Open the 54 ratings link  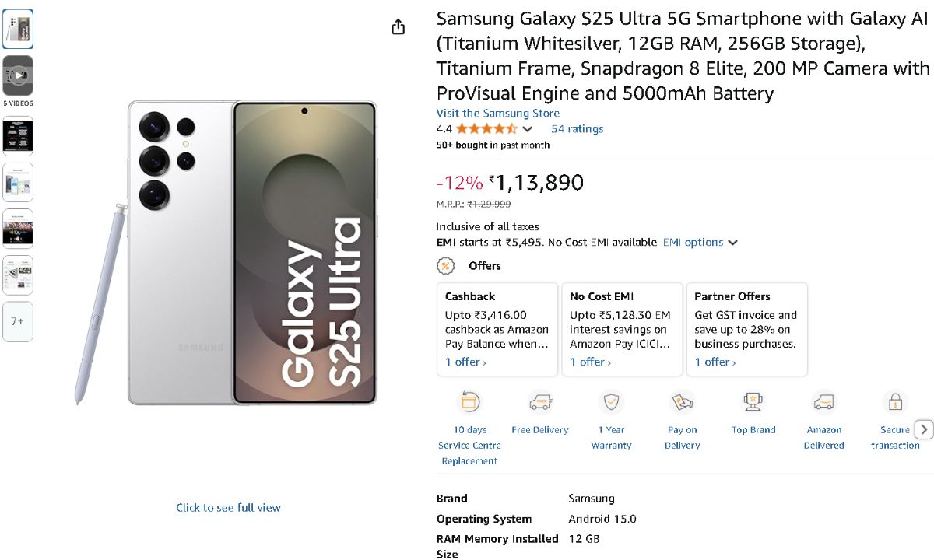(577, 129)
